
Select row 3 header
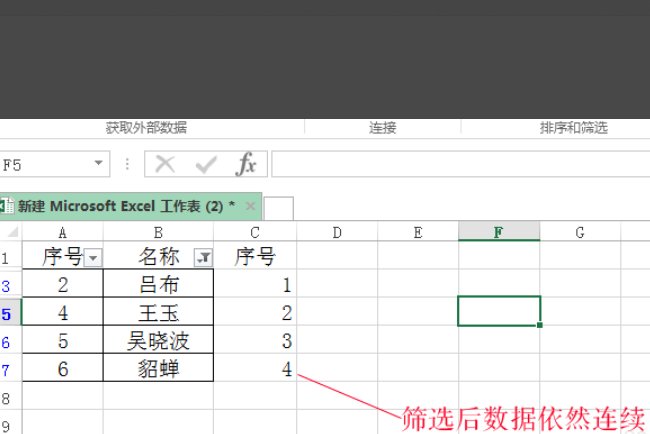(x=11, y=285)
